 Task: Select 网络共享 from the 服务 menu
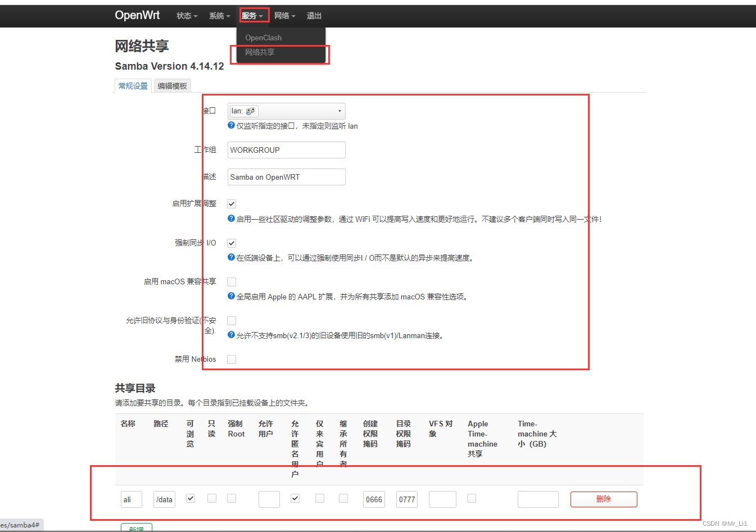[260, 52]
